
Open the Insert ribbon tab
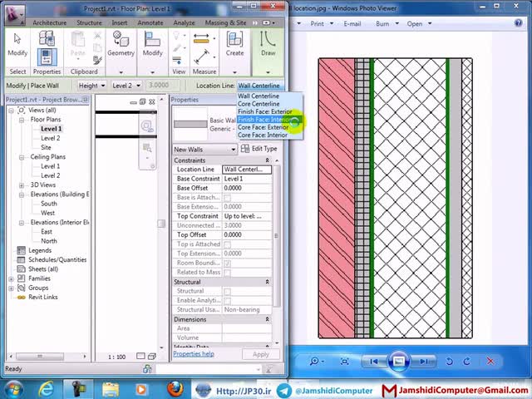pyautogui.click(x=120, y=22)
